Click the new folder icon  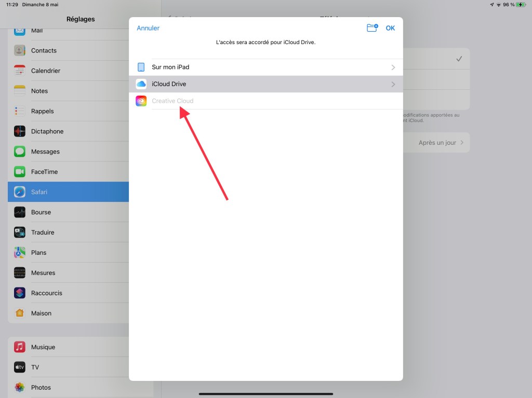[372, 28]
